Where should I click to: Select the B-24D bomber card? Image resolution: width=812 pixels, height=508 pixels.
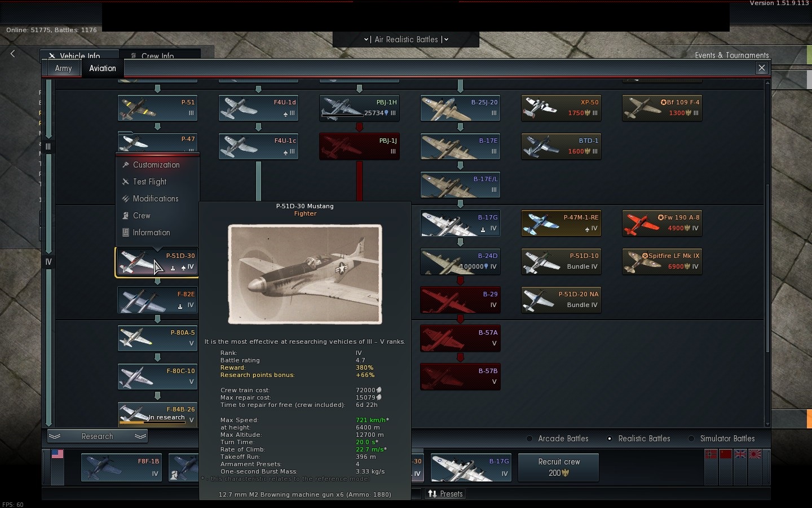point(460,261)
